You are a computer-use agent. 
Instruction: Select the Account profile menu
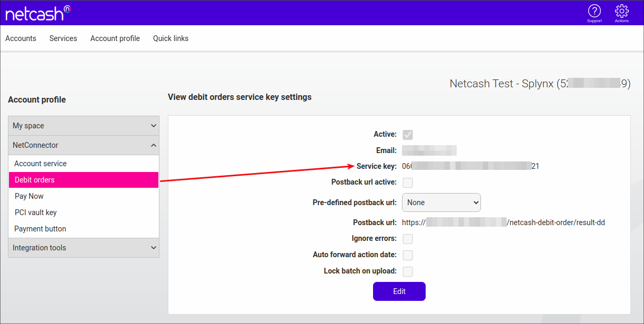point(115,38)
